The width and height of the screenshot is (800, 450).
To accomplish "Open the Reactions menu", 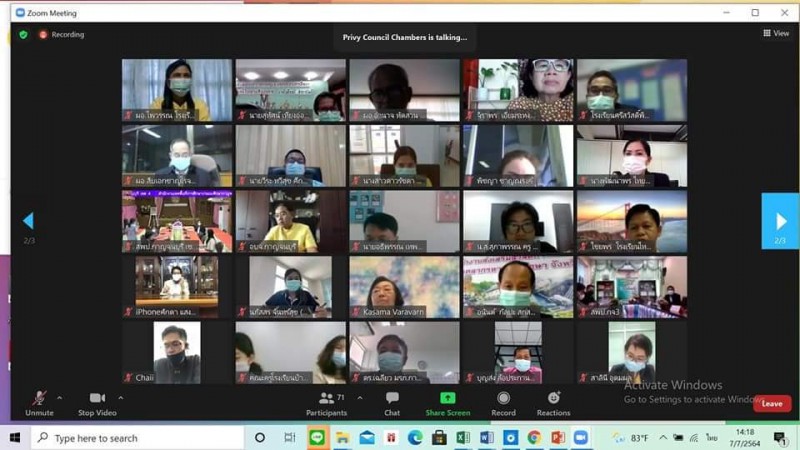I will pyautogui.click(x=553, y=401).
